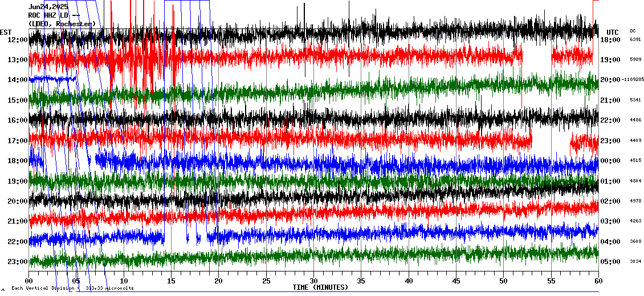Click the DC offset value 3034
The height and width of the screenshot is (296, 644).
coord(635,262)
